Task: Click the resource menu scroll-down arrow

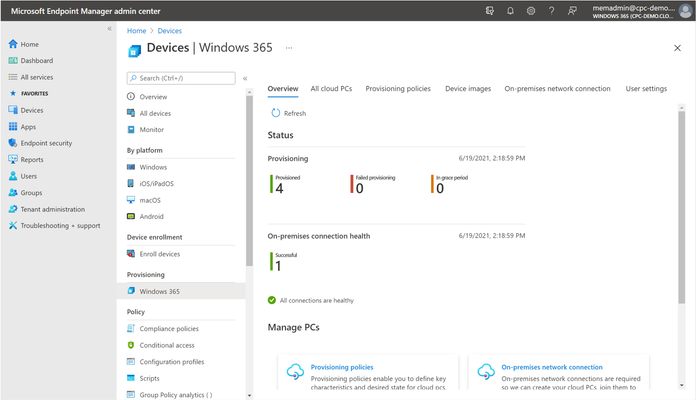Action: (x=249, y=395)
